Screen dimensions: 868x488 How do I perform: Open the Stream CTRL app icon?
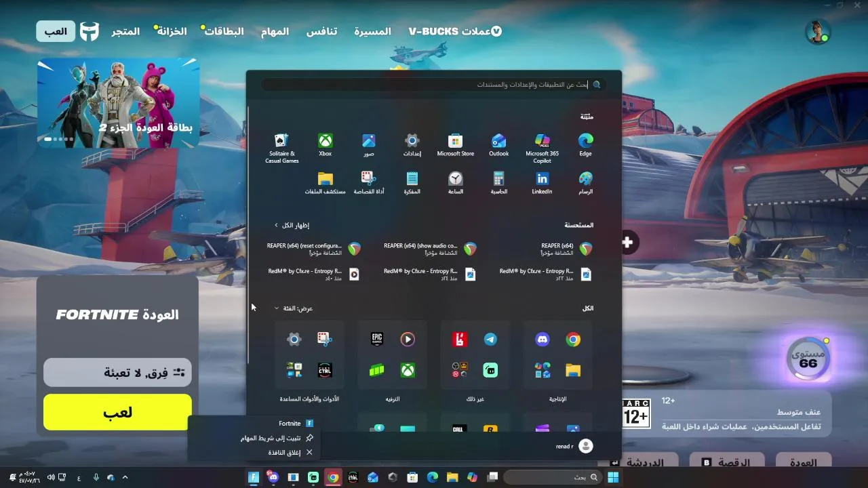325,370
